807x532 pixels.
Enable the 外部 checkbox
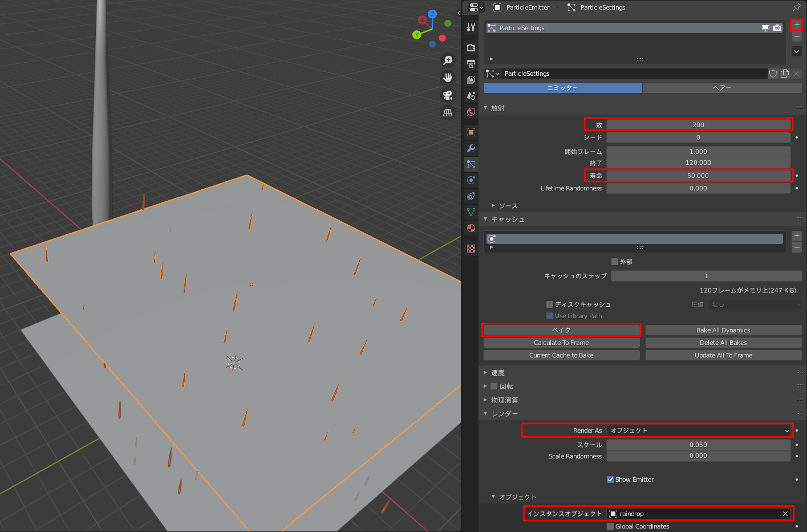tap(615, 262)
